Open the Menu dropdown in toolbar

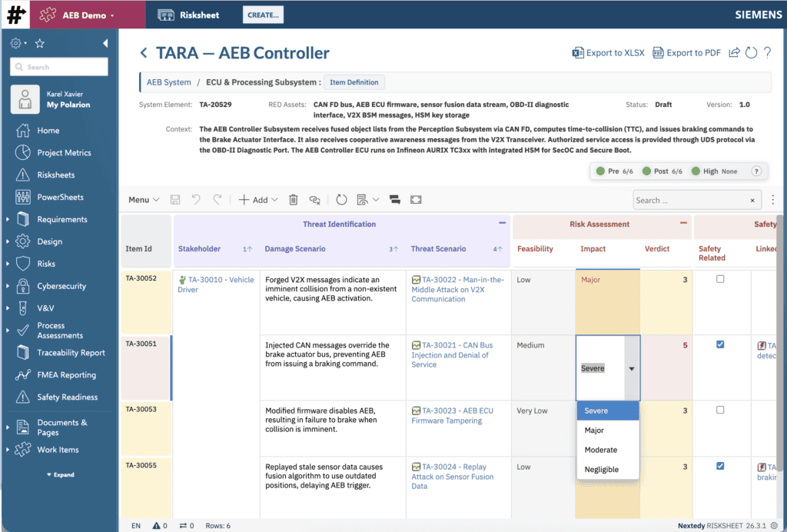click(144, 200)
